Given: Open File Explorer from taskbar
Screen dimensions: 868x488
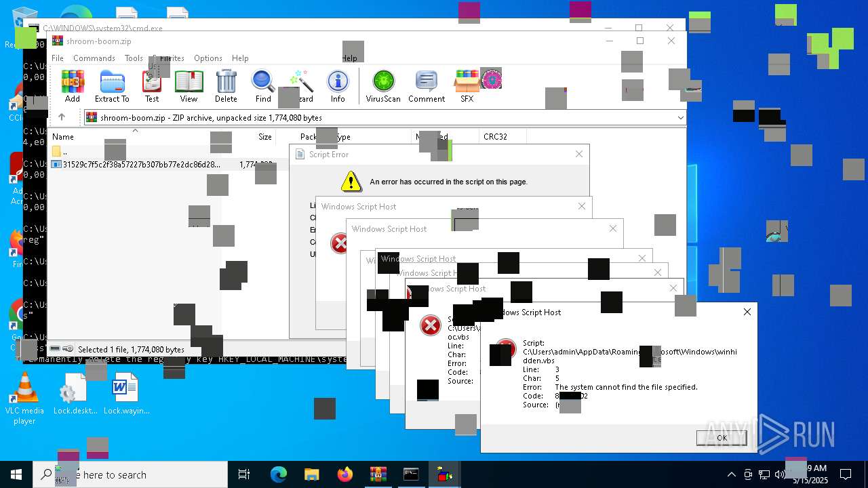Looking at the screenshot, I should tap(311, 474).
